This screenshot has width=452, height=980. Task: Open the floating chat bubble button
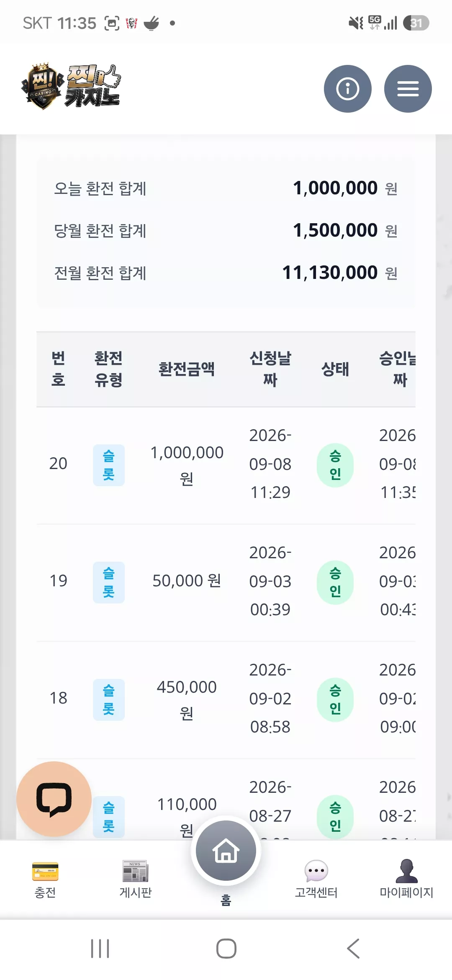(54, 799)
